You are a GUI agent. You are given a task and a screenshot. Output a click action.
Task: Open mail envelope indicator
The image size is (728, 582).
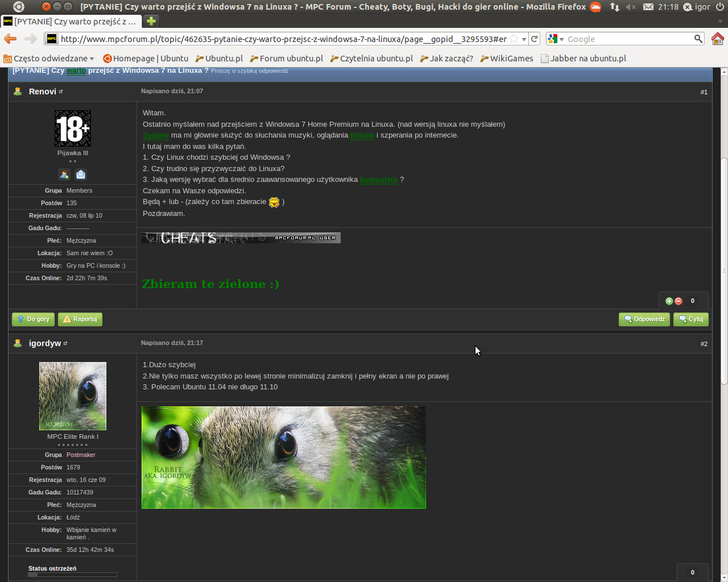648,7
